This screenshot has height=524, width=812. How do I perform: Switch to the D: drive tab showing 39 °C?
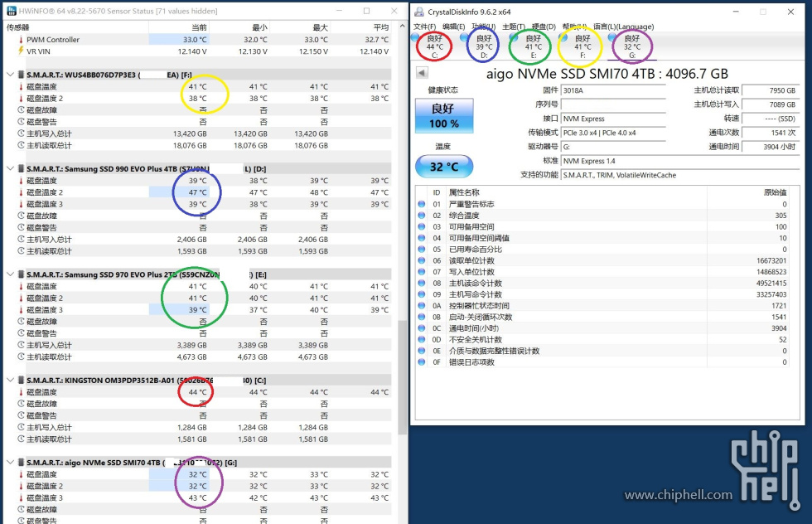484,46
